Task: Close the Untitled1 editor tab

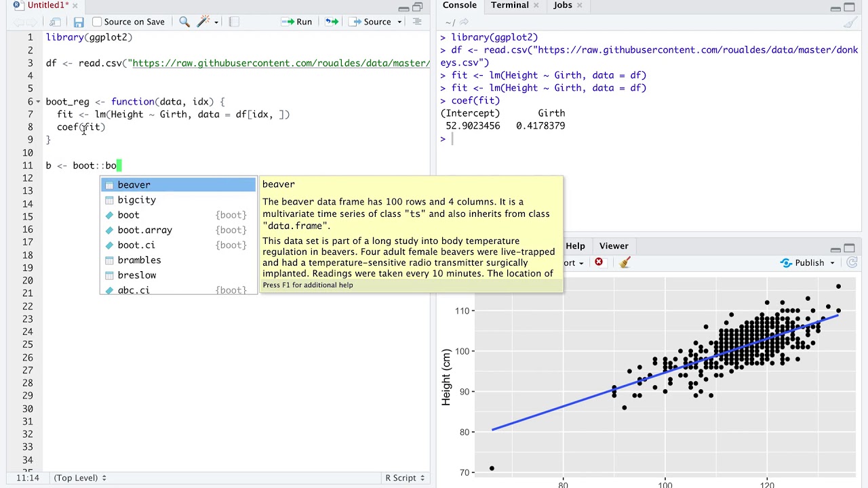Action: coord(76,5)
